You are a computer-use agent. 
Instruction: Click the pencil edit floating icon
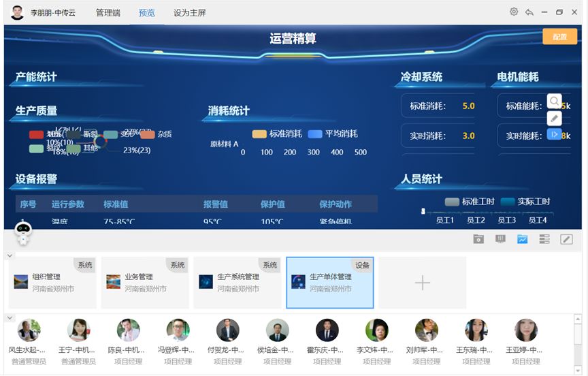coord(555,118)
